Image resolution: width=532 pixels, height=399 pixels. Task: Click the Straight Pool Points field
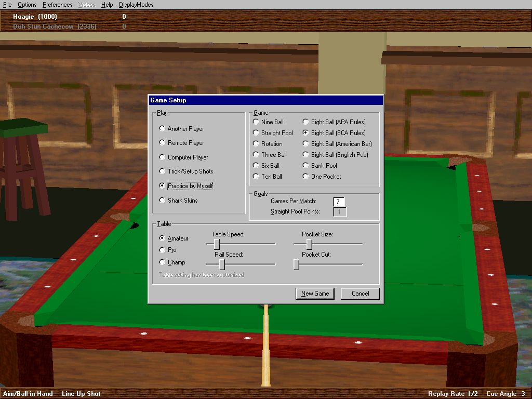pyautogui.click(x=340, y=212)
